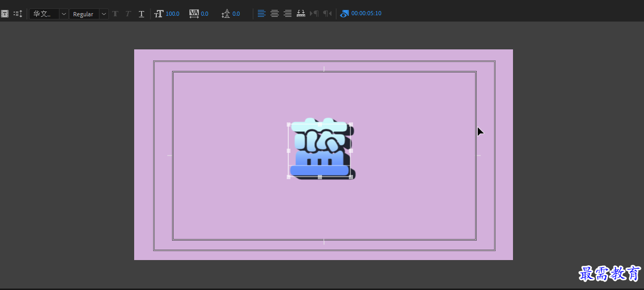Align text to the left
644x290 pixels.
coord(262,14)
